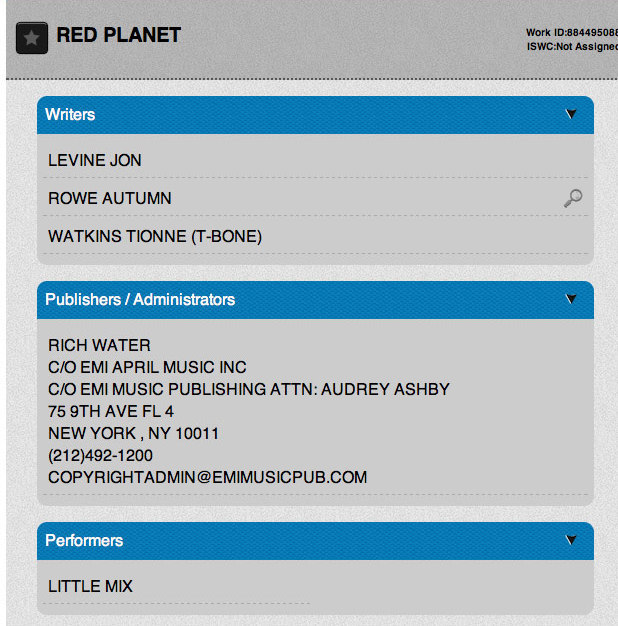Click the phone number (212)492-1200

pyautogui.click(x=101, y=456)
